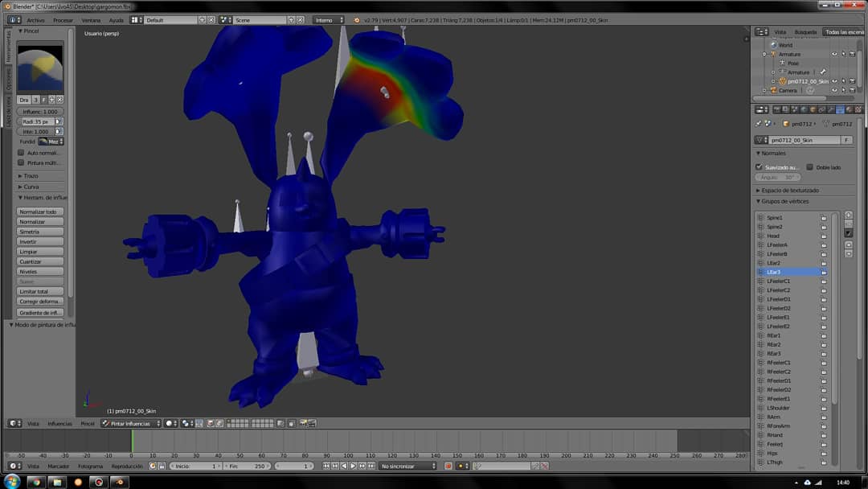Click the Normalizar todo button
868x489 pixels.
pyautogui.click(x=40, y=212)
